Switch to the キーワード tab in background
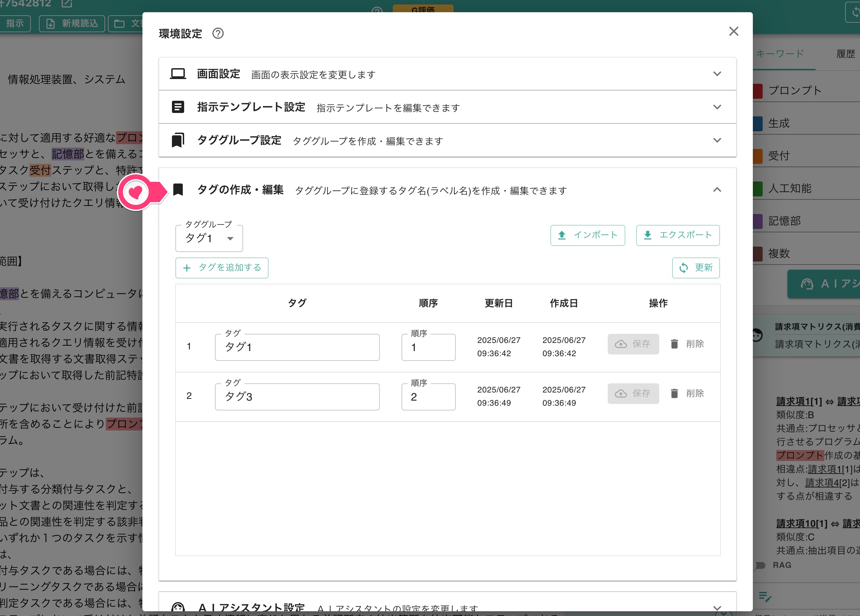The height and width of the screenshot is (616, 860). (780, 54)
